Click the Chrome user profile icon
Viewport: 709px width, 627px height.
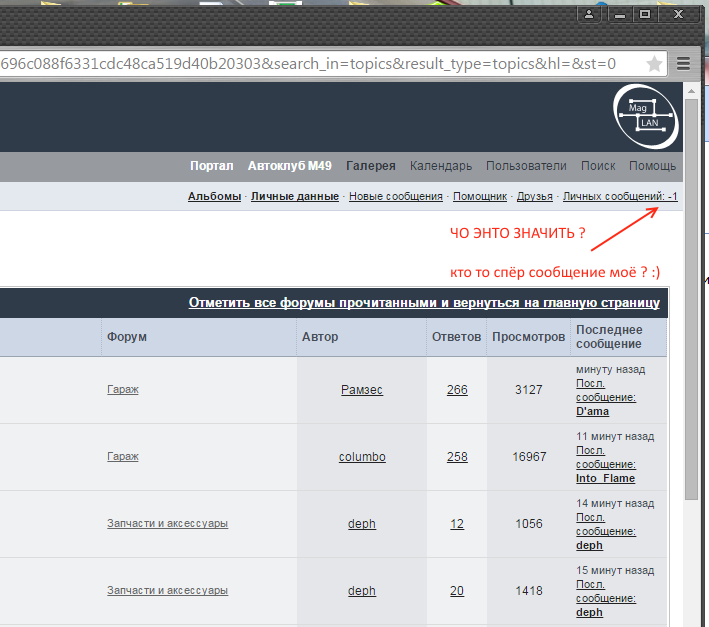pyautogui.click(x=591, y=14)
